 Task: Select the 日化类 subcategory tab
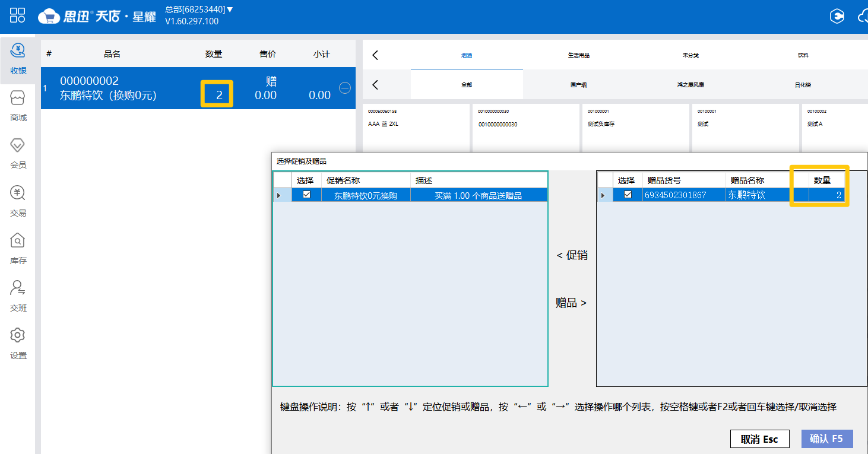(x=803, y=85)
